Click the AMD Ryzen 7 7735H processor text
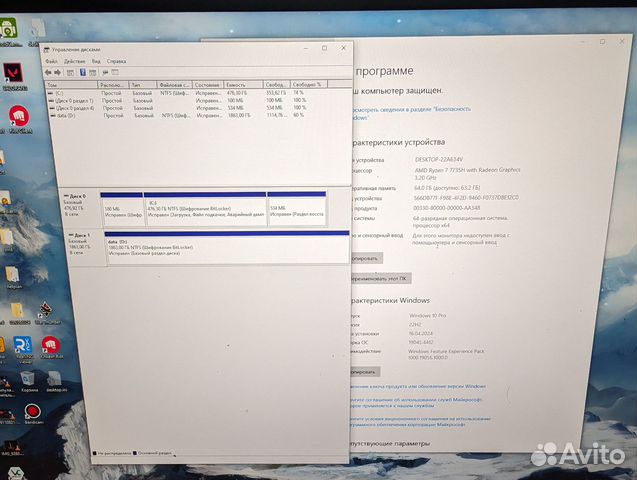This screenshot has height=480, width=637. (467, 173)
